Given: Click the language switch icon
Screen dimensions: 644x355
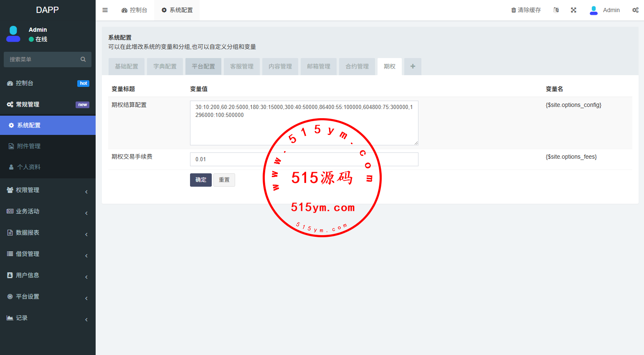Looking at the screenshot, I should point(556,10).
